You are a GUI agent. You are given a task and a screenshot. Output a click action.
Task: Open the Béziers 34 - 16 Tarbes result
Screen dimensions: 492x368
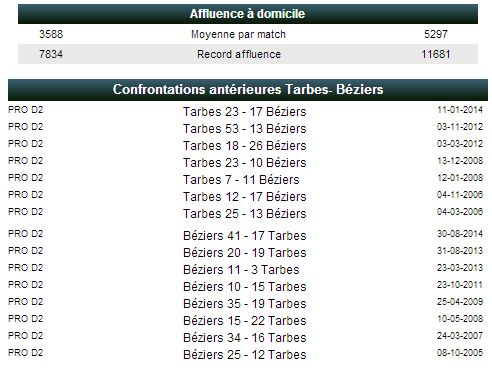pyautogui.click(x=245, y=338)
